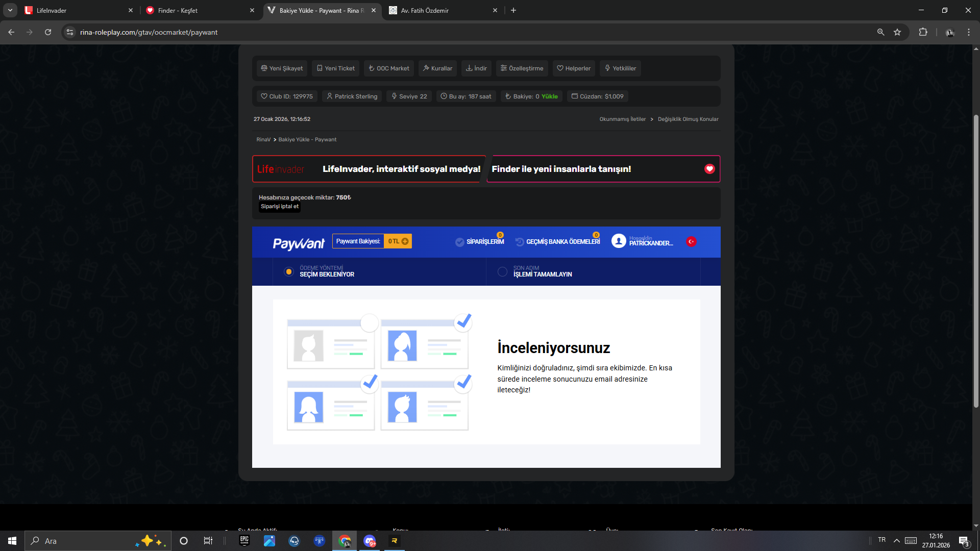The image size is (980, 551).
Task: Open the OOC Market menu item
Action: pyautogui.click(x=389, y=68)
